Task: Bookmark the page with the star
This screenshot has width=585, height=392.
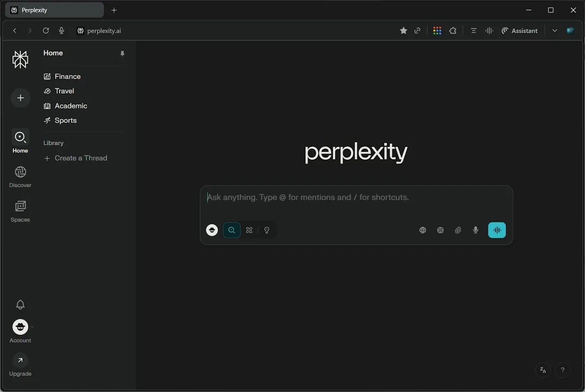Action: point(404,31)
